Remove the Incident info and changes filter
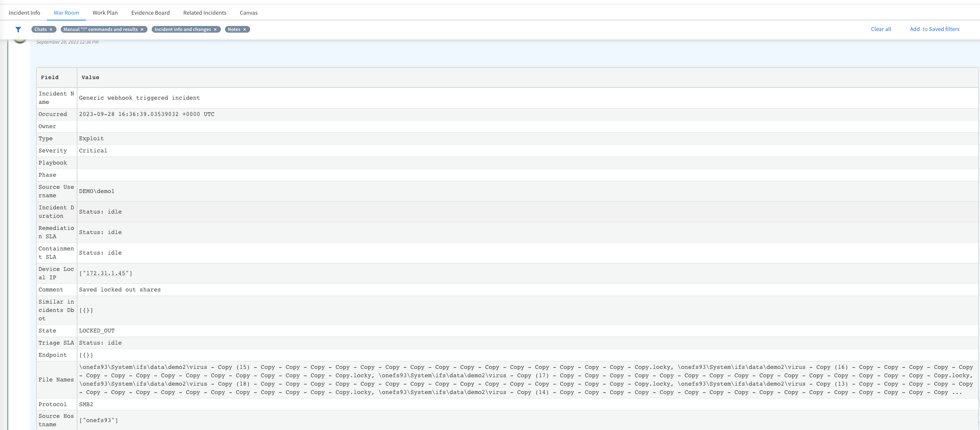This screenshot has height=430, width=980. click(x=215, y=29)
